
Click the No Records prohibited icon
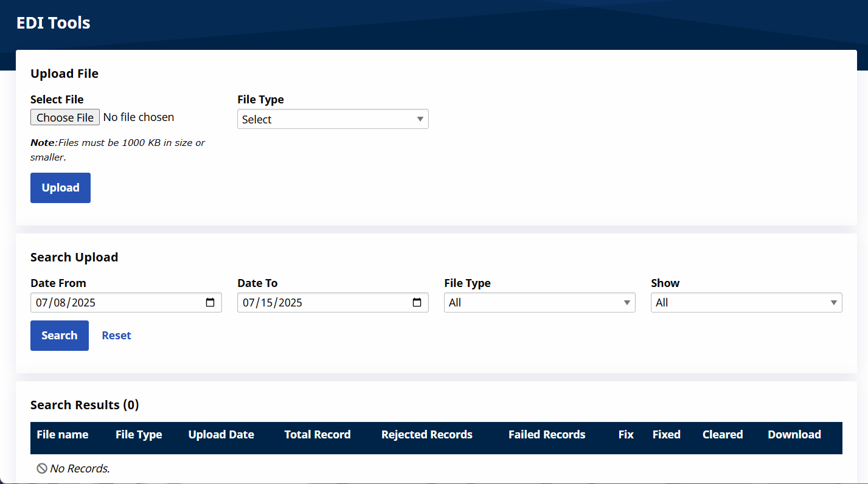[x=42, y=468]
